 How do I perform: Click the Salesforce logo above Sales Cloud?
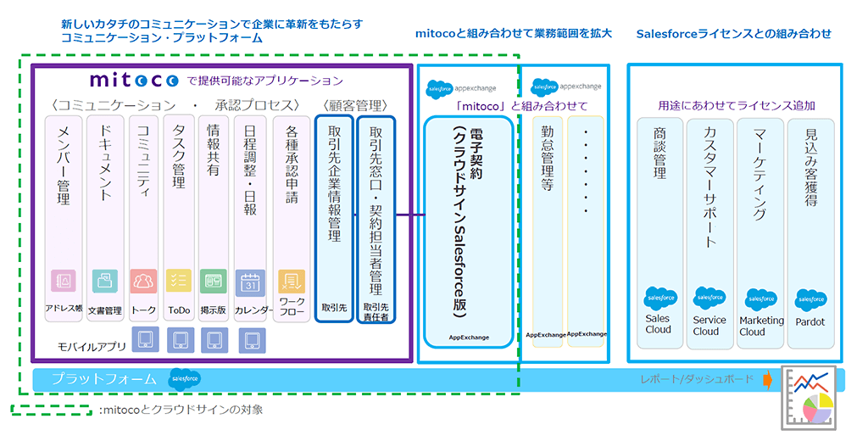[x=660, y=299]
